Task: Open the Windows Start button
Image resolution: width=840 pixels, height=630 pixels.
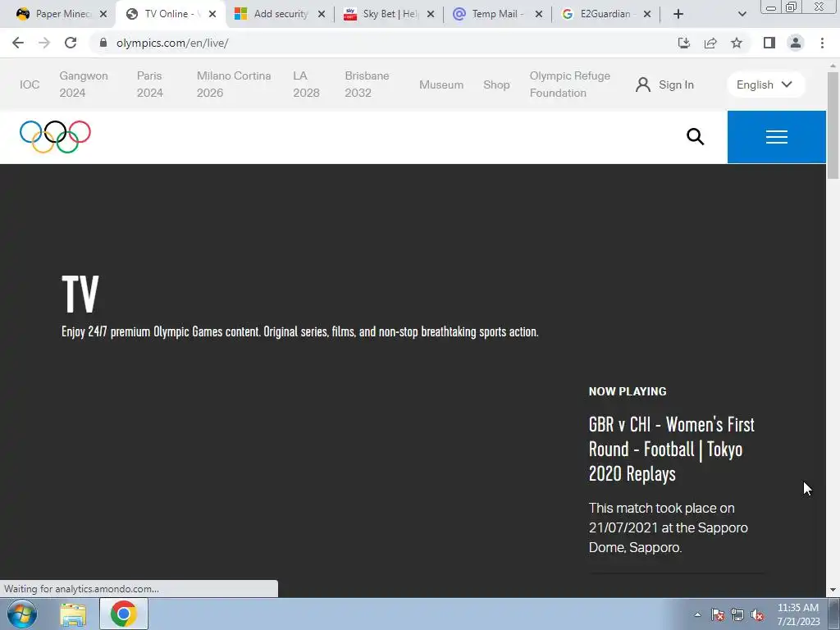Action: point(22,614)
